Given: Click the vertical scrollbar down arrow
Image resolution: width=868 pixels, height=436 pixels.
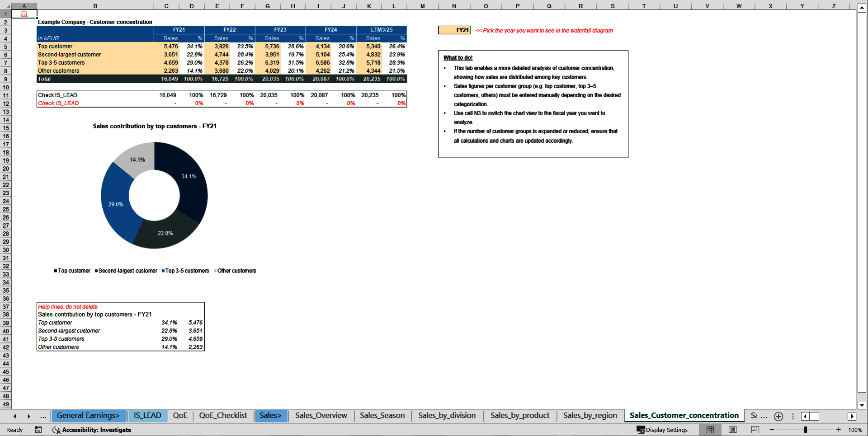Looking at the screenshot, I should click(x=863, y=405).
